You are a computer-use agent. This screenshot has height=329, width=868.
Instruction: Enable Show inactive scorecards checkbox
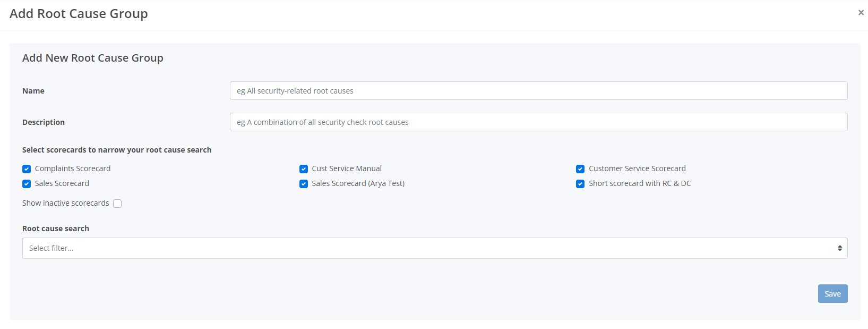tap(117, 204)
